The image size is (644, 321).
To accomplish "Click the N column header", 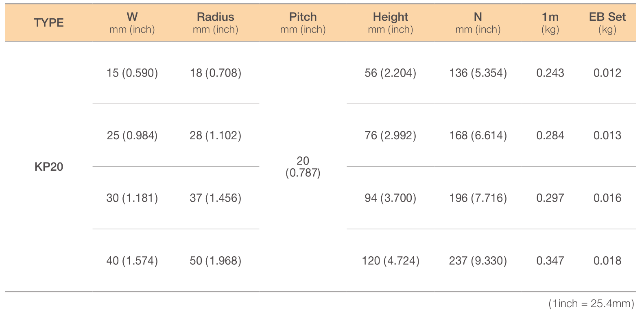I will pyautogui.click(x=478, y=23).
